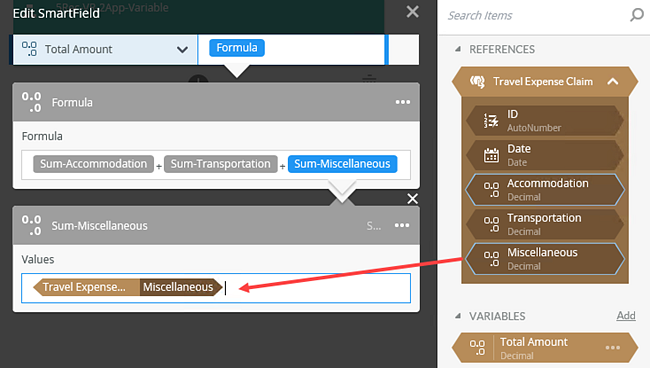The height and width of the screenshot is (368, 650).
Task: Collapse the Travel Expense Claim group
Action: [x=613, y=82]
